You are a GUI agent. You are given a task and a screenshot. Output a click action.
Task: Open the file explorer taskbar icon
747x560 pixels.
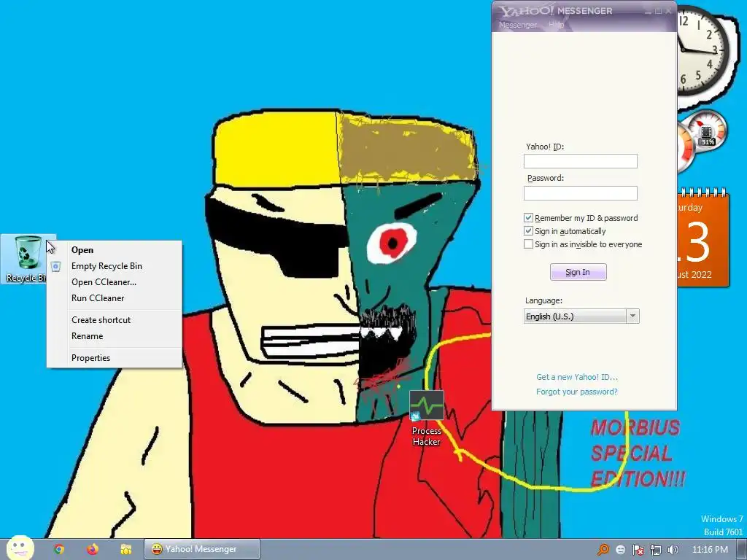125,549
